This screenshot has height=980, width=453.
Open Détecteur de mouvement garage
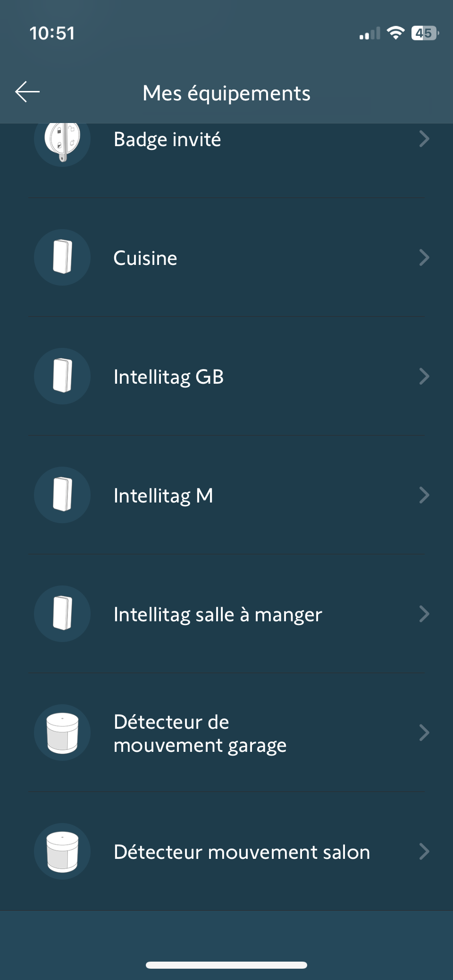200,733
